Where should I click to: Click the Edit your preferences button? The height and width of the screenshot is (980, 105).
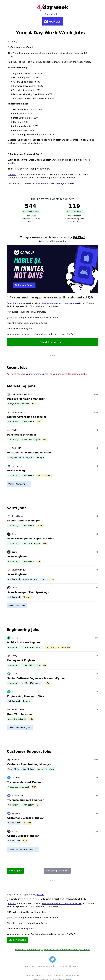[x=57, y=870]
